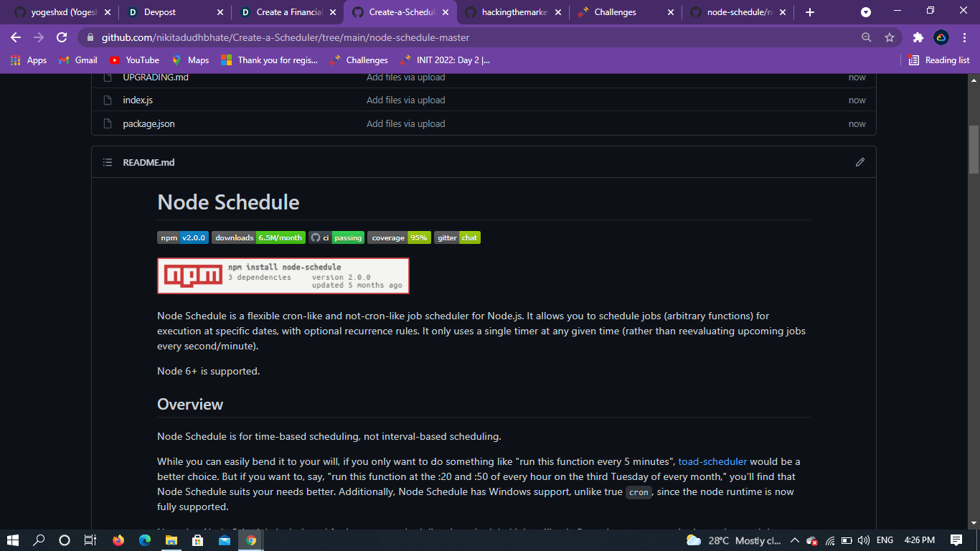This screenshot has height=551, width=980.
Task: Open the Chrome extensions puzzle icon
Action: coord(918,37)
